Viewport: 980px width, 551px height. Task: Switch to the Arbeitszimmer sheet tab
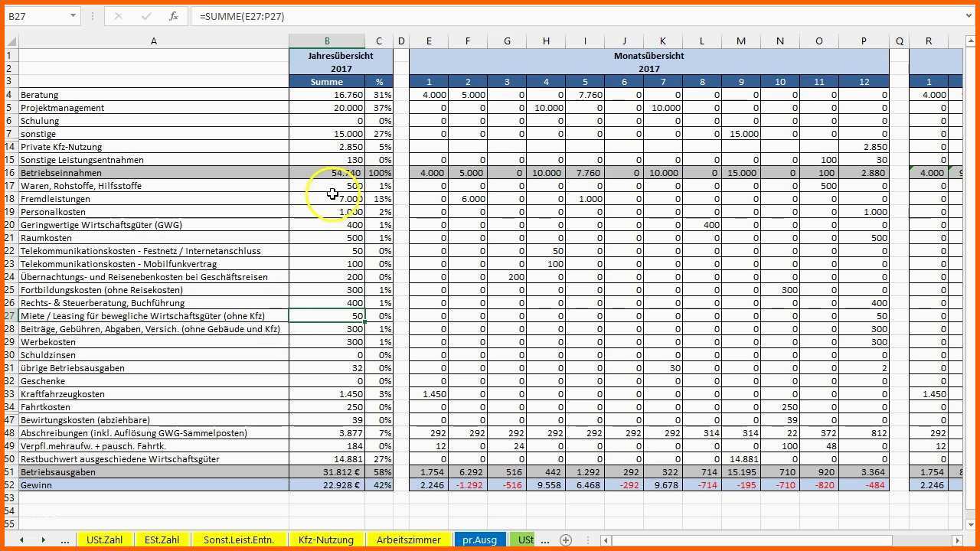(409, 540)
